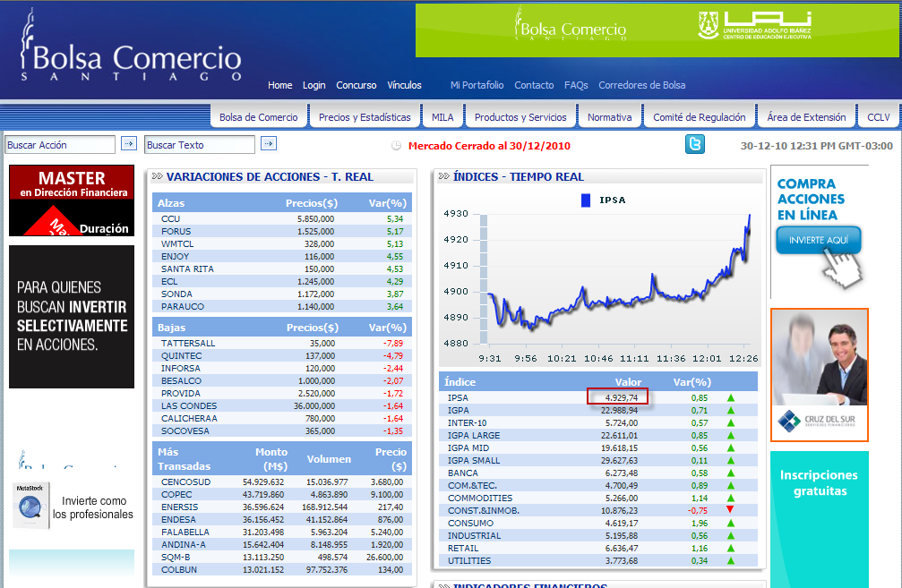Select the CCLV tab
902x588 pixels.
pos(879,117)
